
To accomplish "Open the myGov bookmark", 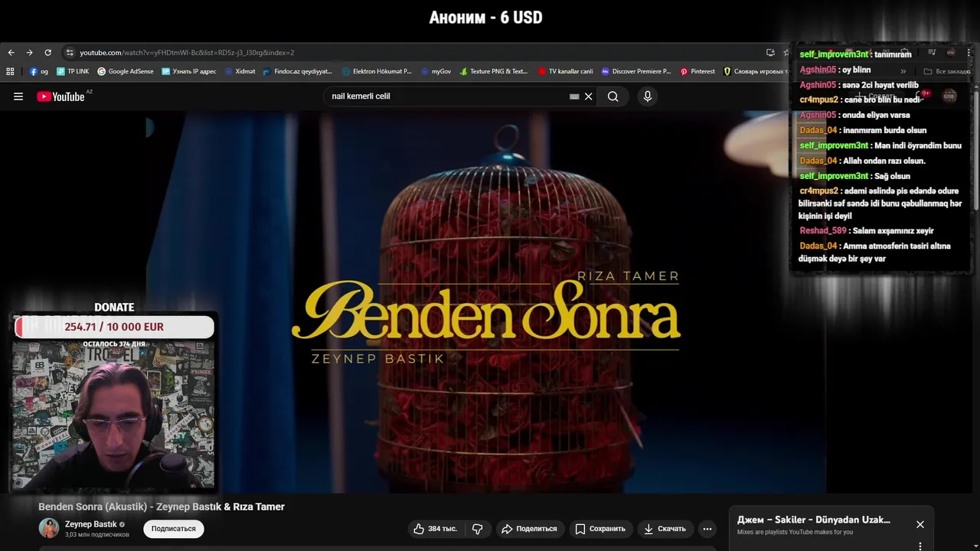I will 436,71.
